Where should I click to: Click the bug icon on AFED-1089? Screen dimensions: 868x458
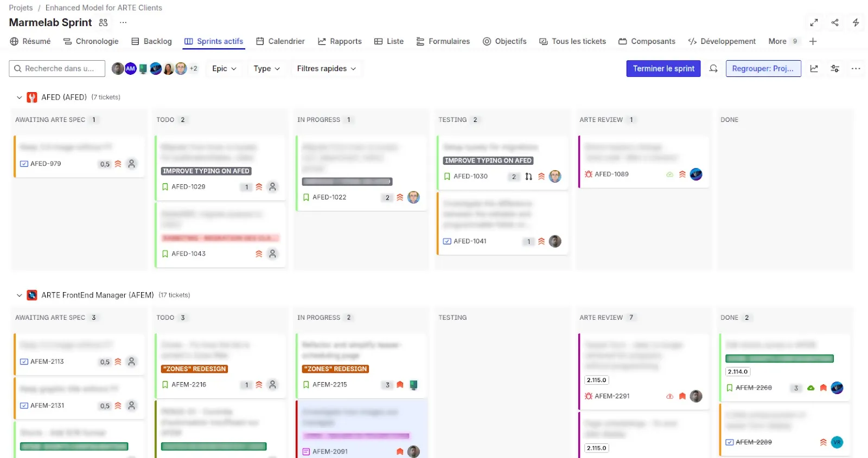click(x=588, y=174)
